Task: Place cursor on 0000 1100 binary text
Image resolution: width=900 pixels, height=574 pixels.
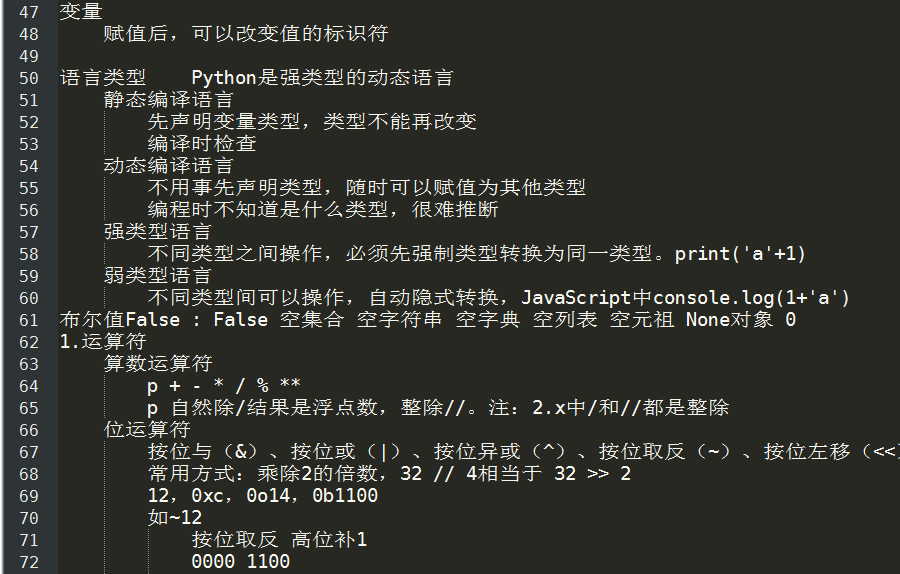Action: coord(240,561)
